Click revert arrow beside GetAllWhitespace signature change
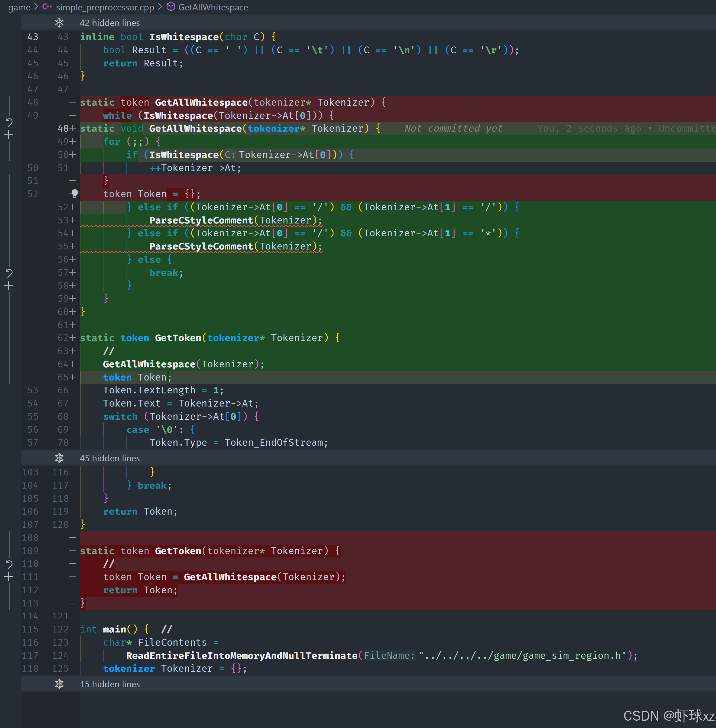The image size is (716, 728). pyautogui.click(x=9, y=122)
